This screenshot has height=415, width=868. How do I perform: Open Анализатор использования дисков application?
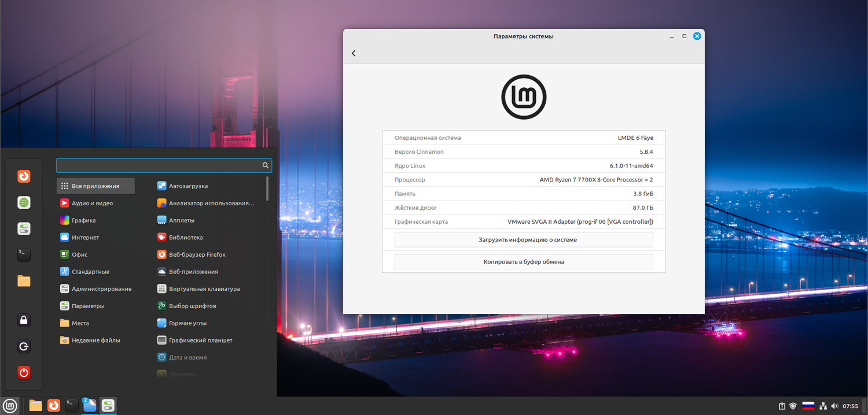click(205, 203)
